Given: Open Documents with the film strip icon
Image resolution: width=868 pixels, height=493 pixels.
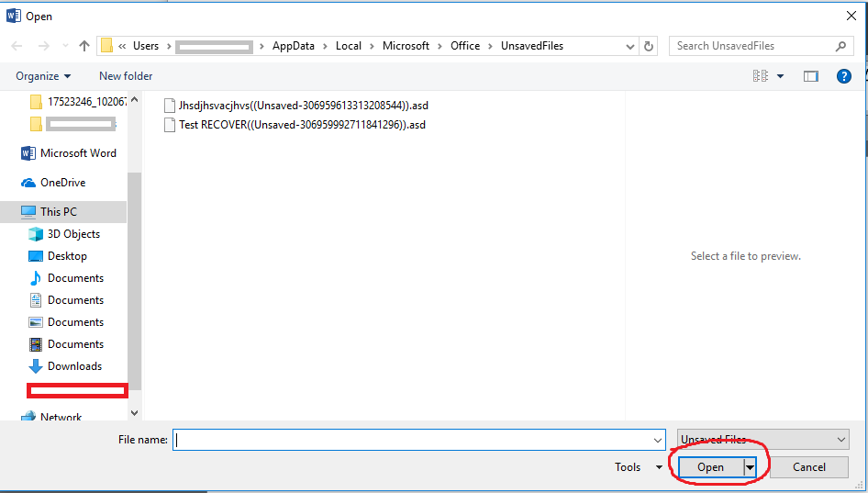Looking at the screenshot, I should (66, 344).
